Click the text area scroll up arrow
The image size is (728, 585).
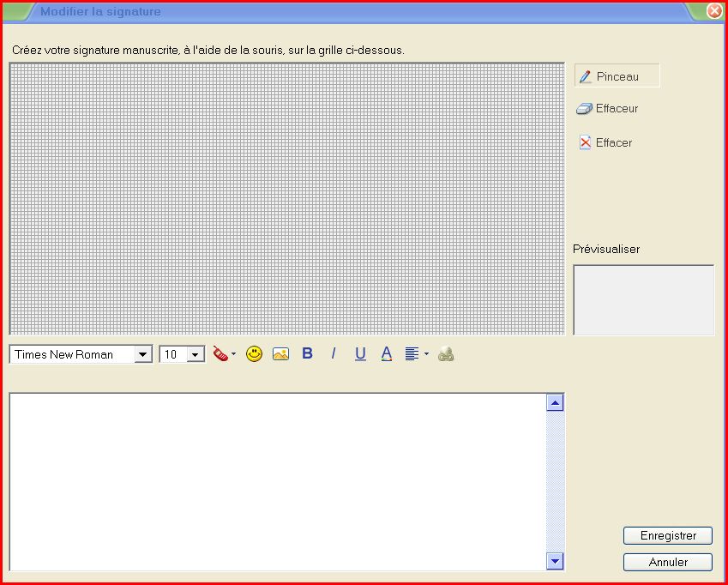pos(555,402)
